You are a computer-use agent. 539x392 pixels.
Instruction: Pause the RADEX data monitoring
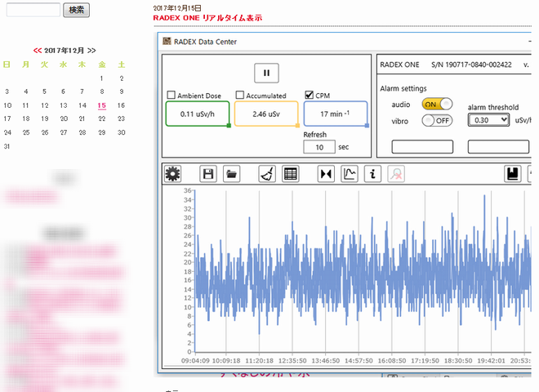(266, 73)
